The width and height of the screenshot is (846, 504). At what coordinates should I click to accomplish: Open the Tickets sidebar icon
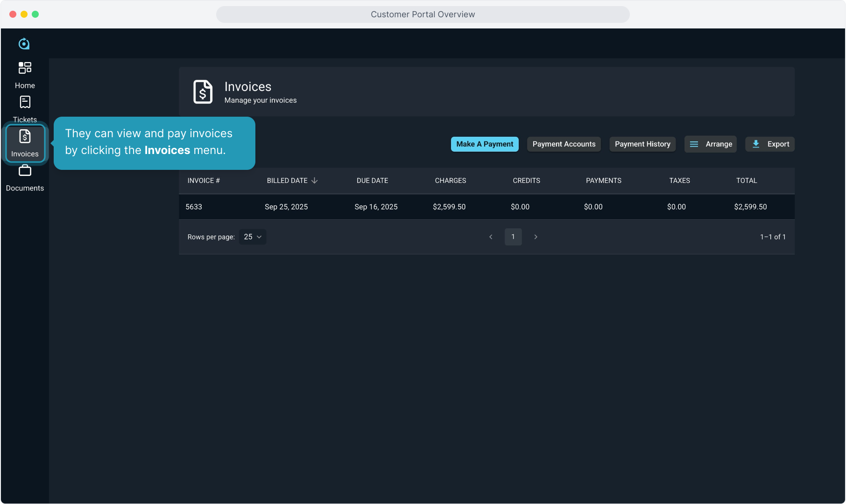[25, 102]
